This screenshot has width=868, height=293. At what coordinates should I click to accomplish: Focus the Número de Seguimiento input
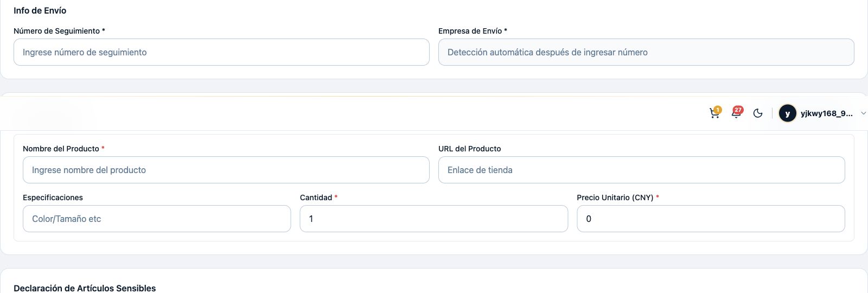pyautogui.click(x=221, y=52)
